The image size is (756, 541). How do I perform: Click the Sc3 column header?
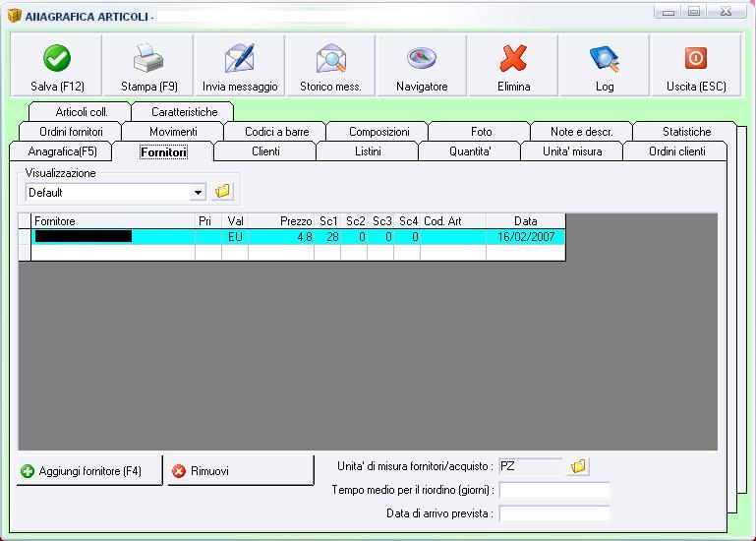tap(380, 221)
